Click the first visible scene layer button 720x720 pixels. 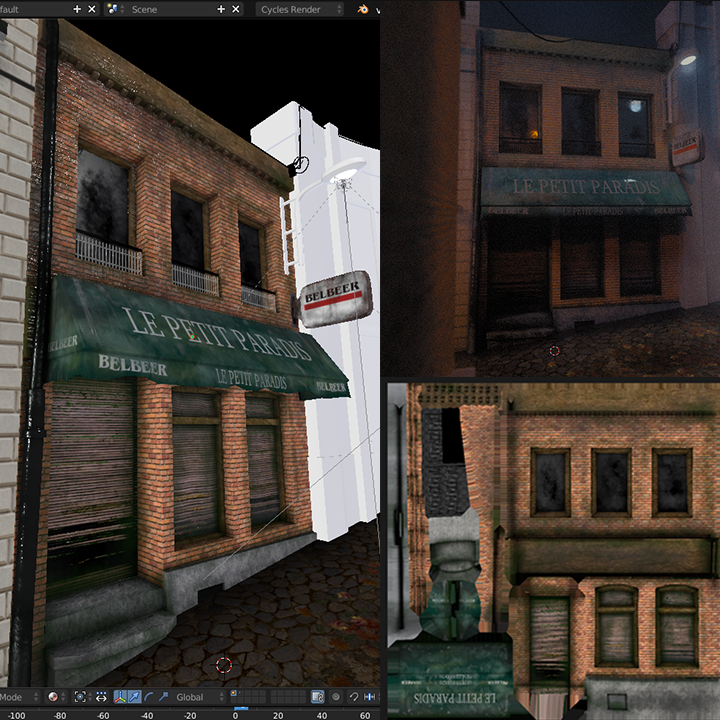[x=234, y=693]
